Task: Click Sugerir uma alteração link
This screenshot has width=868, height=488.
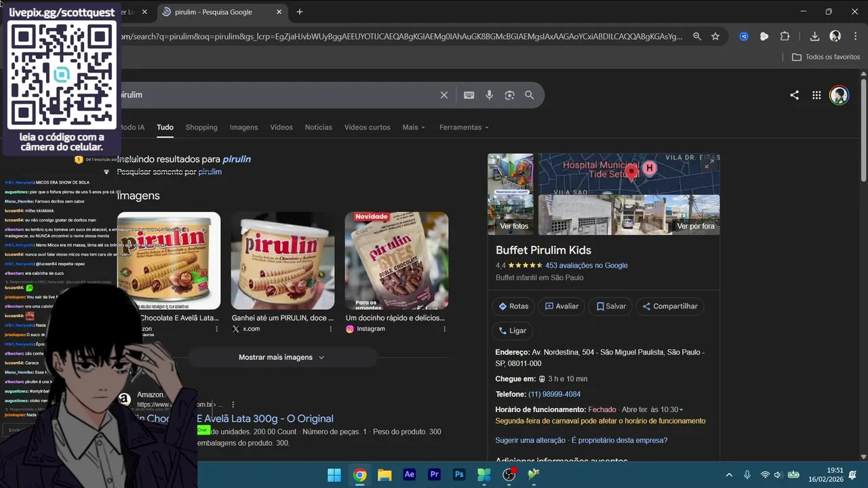Action: (530, 441)
